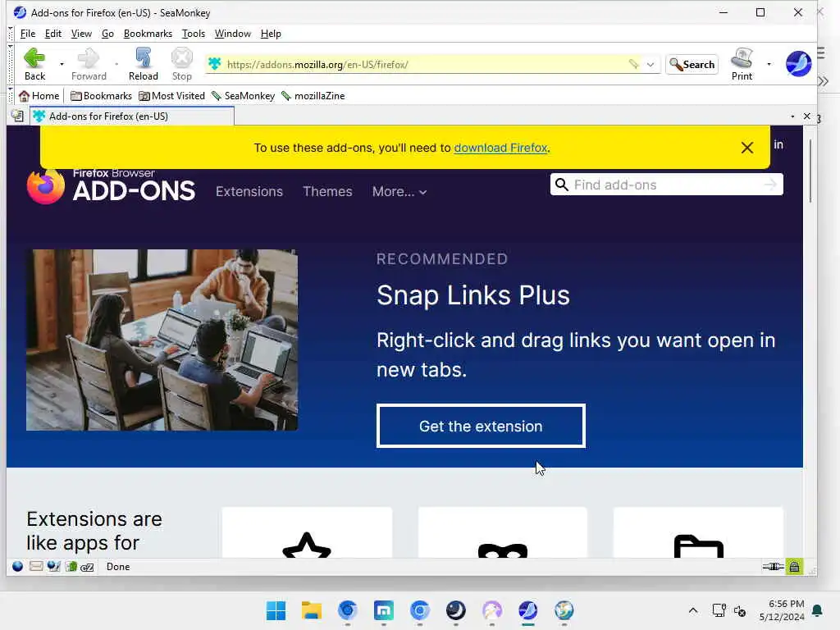
Task: Open the sidebar panel icon left of tab
Action: [x=18, y=116]
